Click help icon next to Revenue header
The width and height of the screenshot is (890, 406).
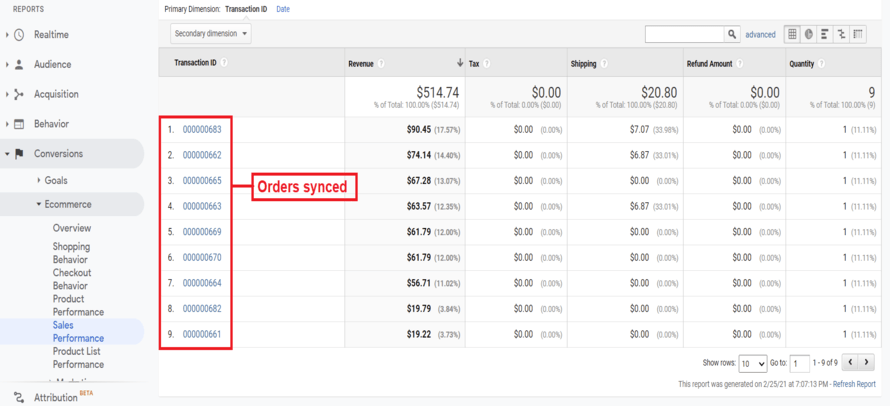[x=381, y=64]
